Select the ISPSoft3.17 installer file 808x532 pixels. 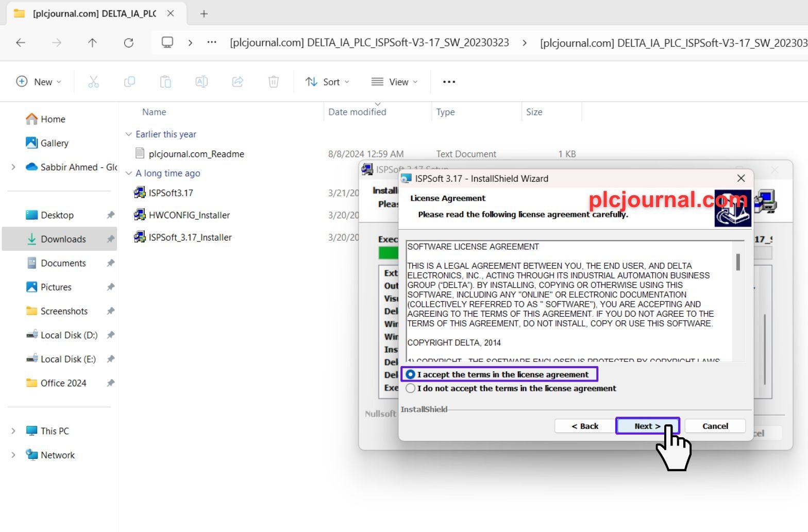(171, 193)
